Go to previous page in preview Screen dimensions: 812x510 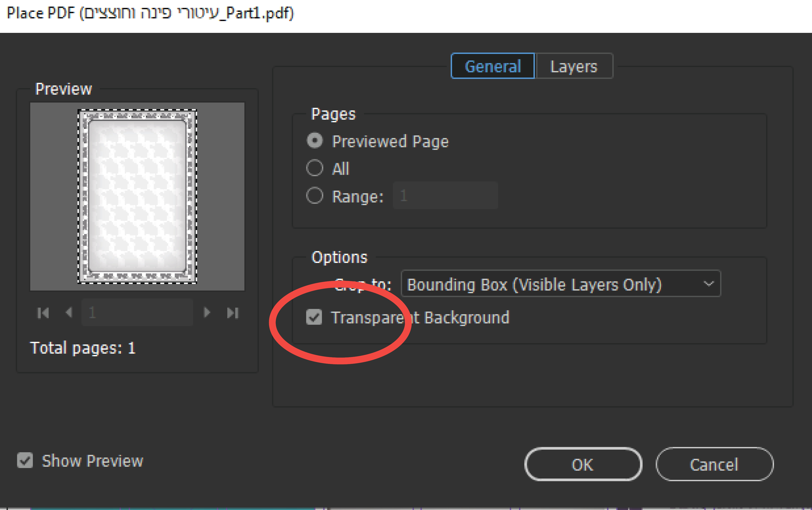pyautogui.click(x=69, y=313)
